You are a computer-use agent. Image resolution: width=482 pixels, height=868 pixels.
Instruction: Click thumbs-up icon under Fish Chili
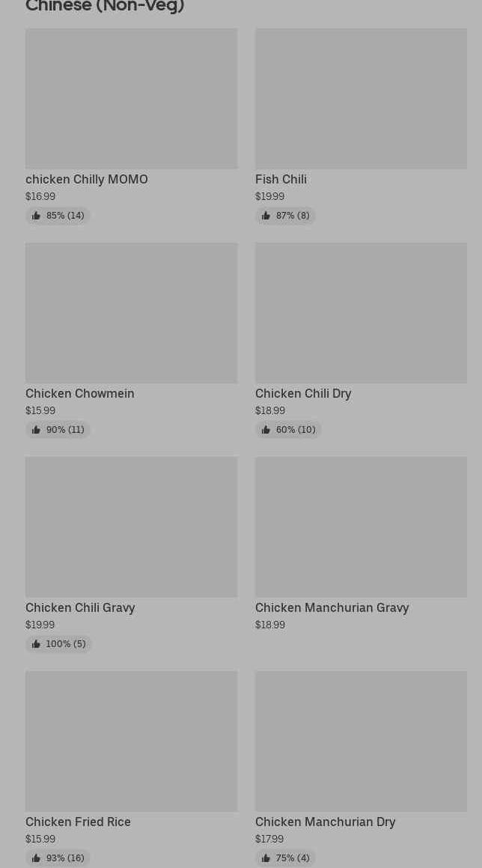(x=266, y=216)
